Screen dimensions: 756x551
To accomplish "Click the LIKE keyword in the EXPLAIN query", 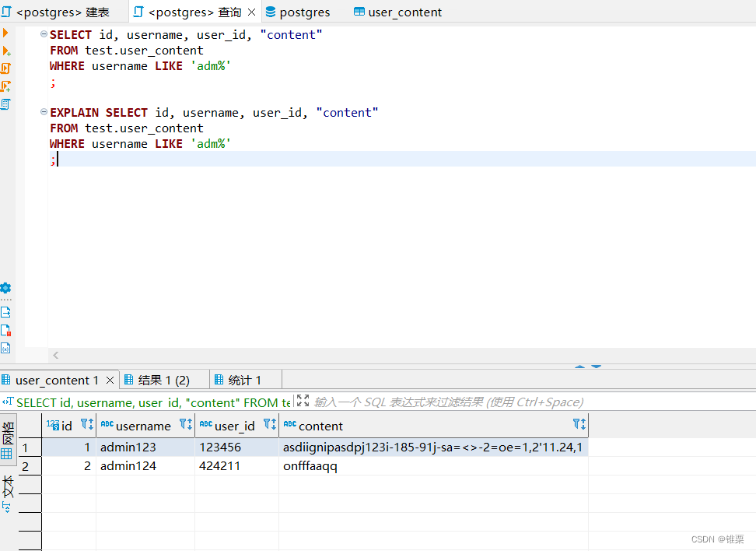I will [169, 144].
